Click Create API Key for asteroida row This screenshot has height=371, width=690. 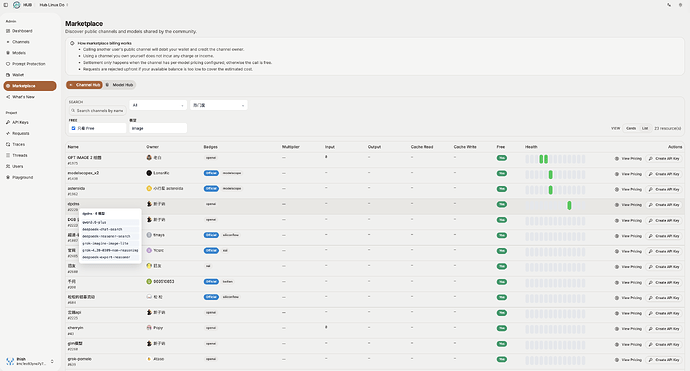664,189
